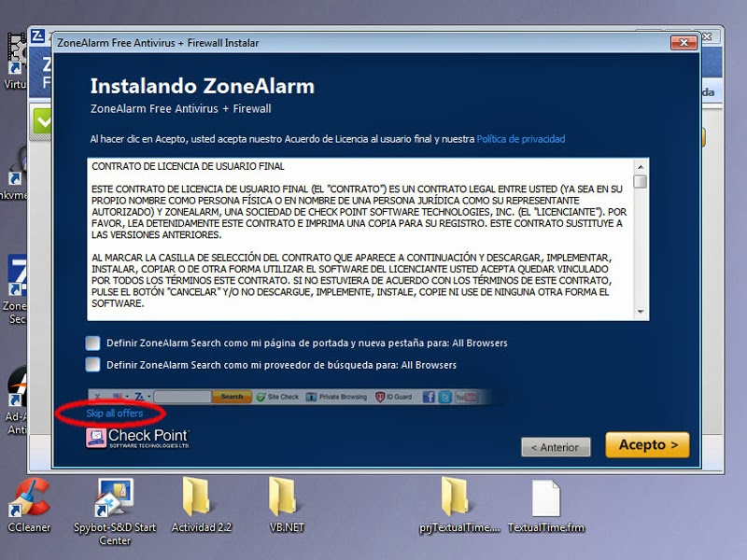Click the orange Search button in toolbar preview
The width and height of the screenshot is (747, 560).
click(x=232, y=397)
